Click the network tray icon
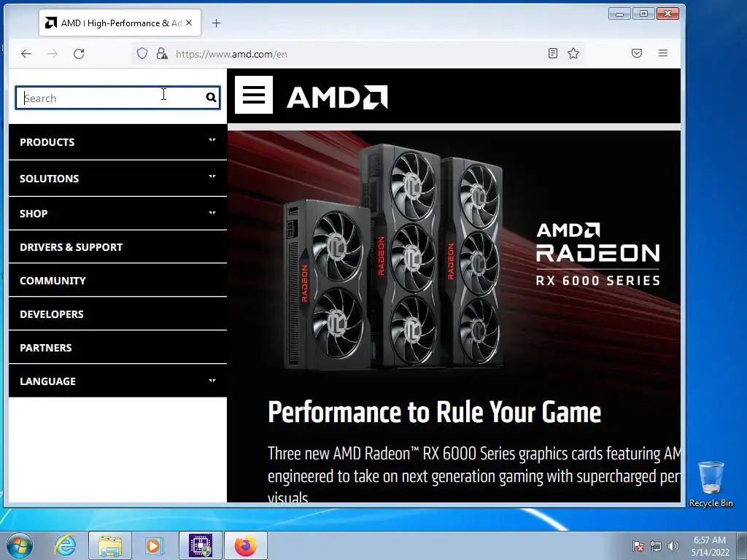Screen dimensions: 747x560 click(x=656, y=546)
